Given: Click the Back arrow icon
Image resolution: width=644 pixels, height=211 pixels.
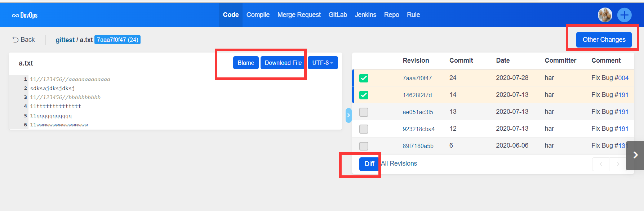Looking at the screenshot, I should click(15, 40).
